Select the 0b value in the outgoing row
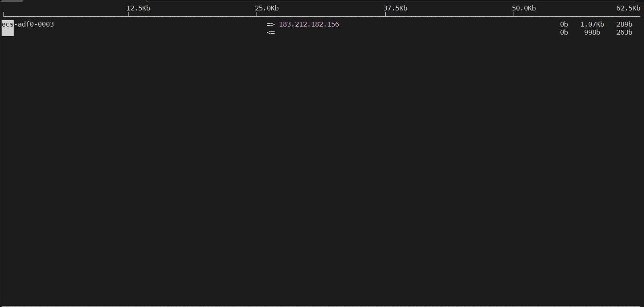644x307 pixels. (564, 24)
